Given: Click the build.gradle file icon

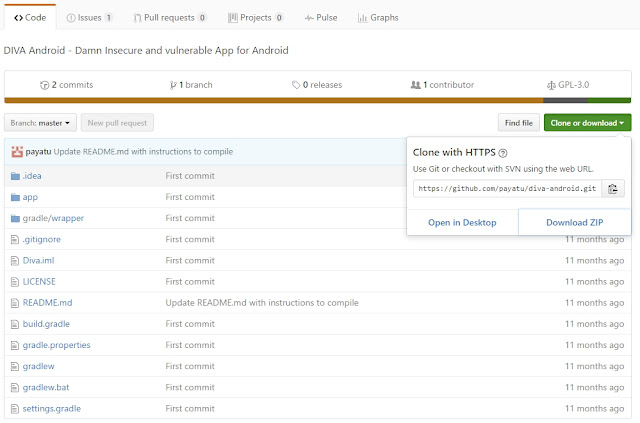Looking at the screenshot, I should [x=15, y=325].
